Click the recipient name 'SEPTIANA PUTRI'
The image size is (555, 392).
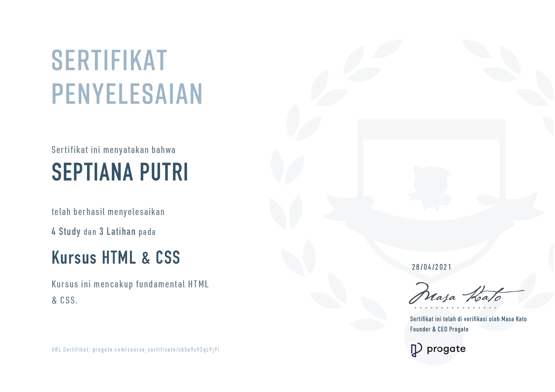pyautogui.click(x=120, y=172)
